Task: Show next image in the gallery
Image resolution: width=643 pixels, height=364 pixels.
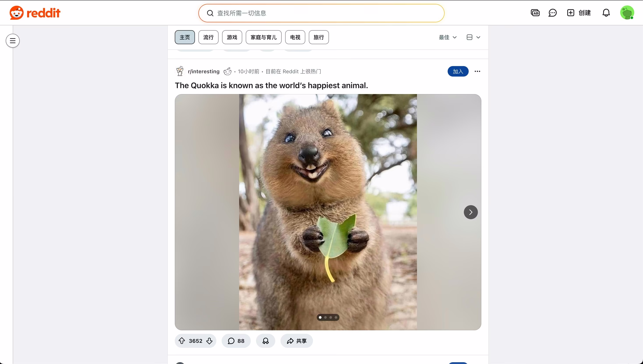Action: click(471, 212)
